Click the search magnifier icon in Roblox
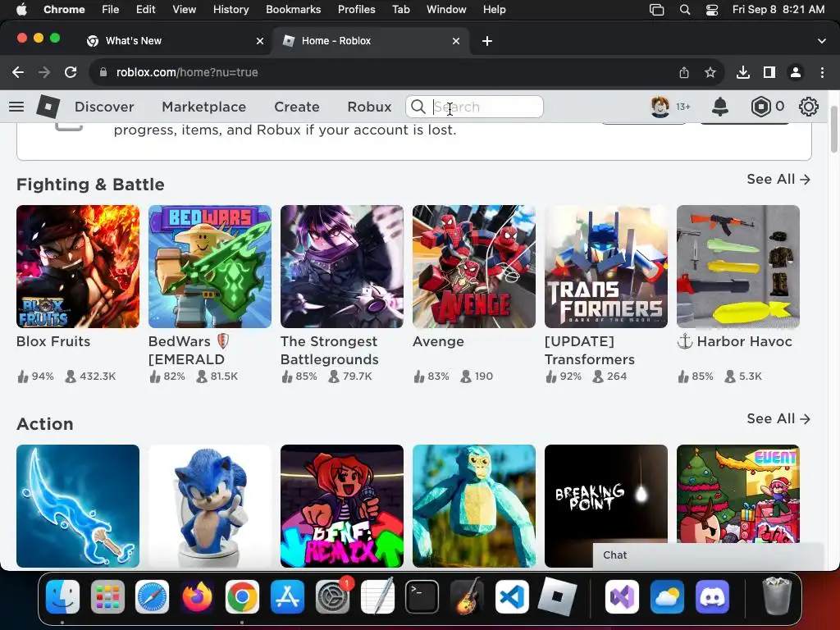The image size is (840, 630). pyautogui.click(x=418, y=107)
